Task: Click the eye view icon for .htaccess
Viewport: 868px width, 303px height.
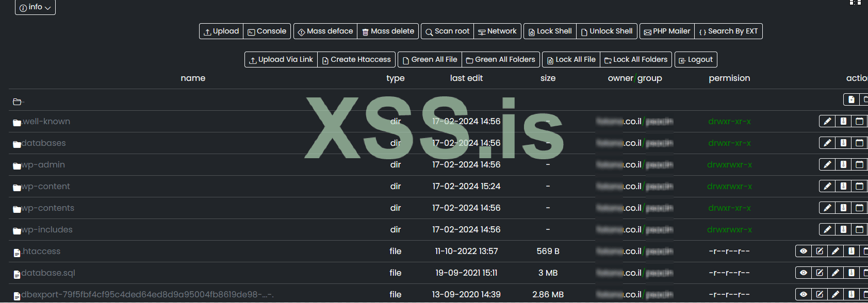Action: [804, 251]
